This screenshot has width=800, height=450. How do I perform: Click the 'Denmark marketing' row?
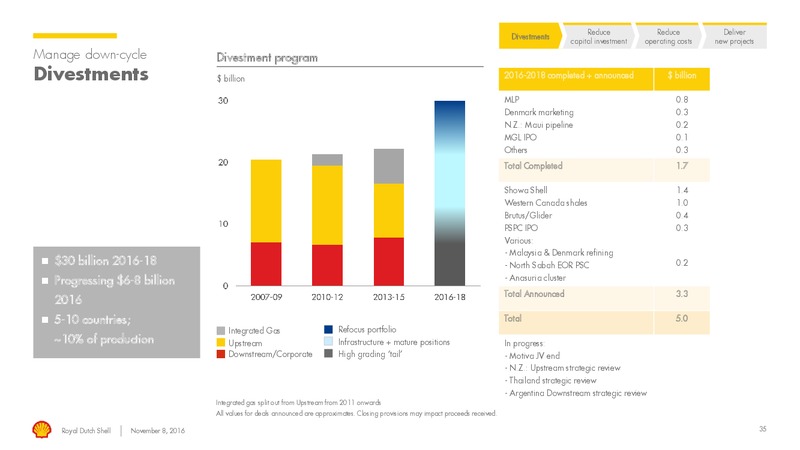(604, 112)
